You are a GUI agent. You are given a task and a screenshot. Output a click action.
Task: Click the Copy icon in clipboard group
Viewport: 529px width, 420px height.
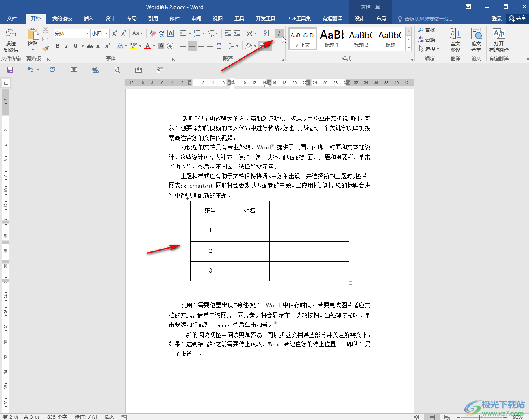click(x=46, y=39)
